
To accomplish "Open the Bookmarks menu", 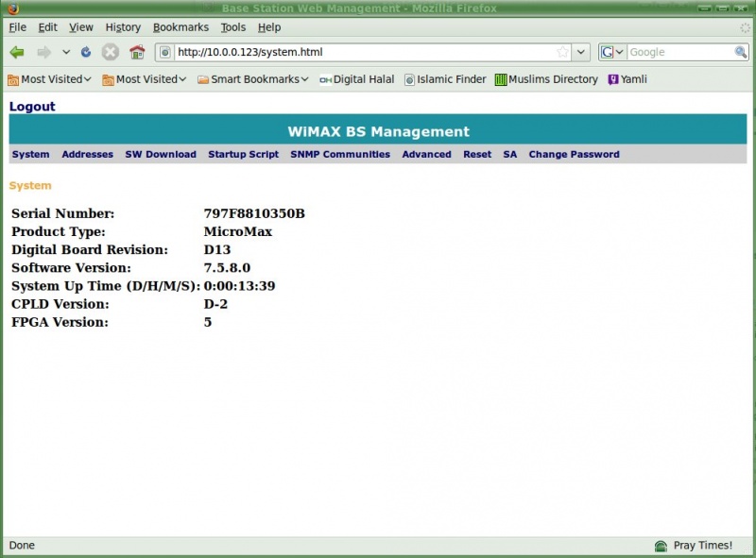I will click(x=180, y=27).
